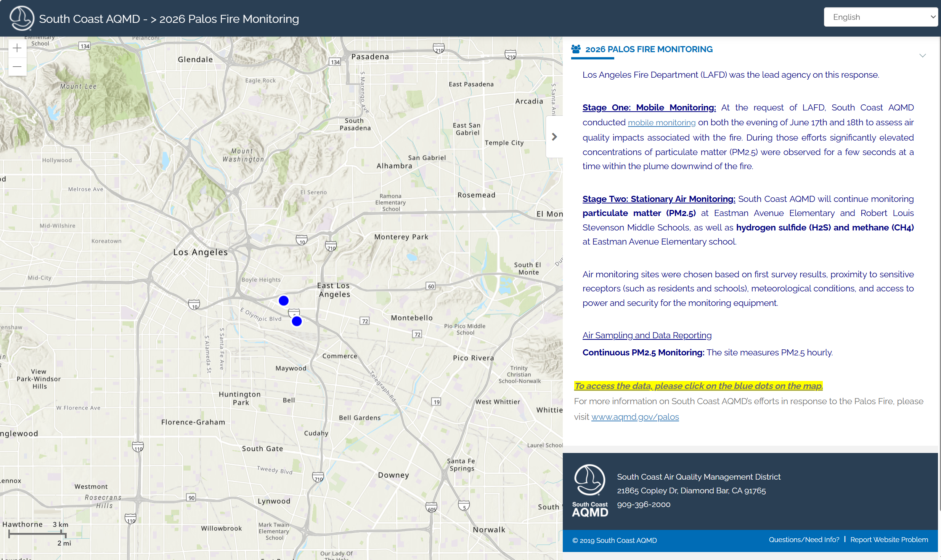Click the Interstate 5 shield near Santa Fe Springs
Viewport: 941px width, 560px height.
[x=464, y=506]
